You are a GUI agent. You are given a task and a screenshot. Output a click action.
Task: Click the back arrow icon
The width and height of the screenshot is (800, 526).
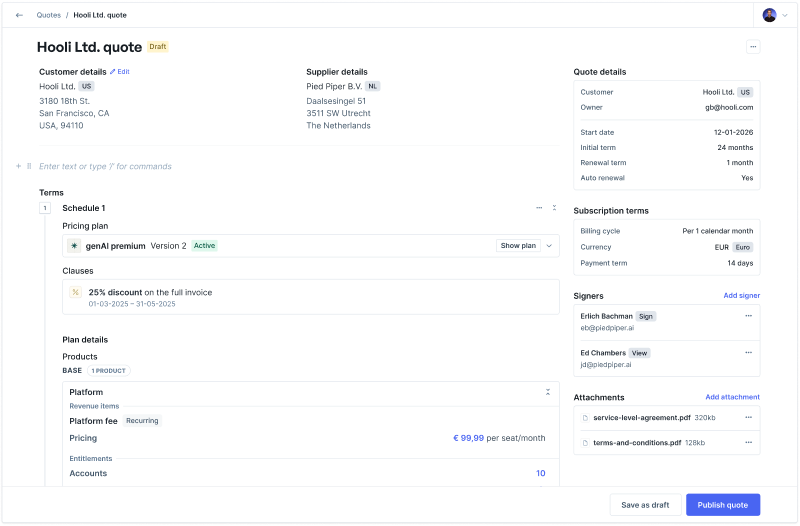[19, 15]
